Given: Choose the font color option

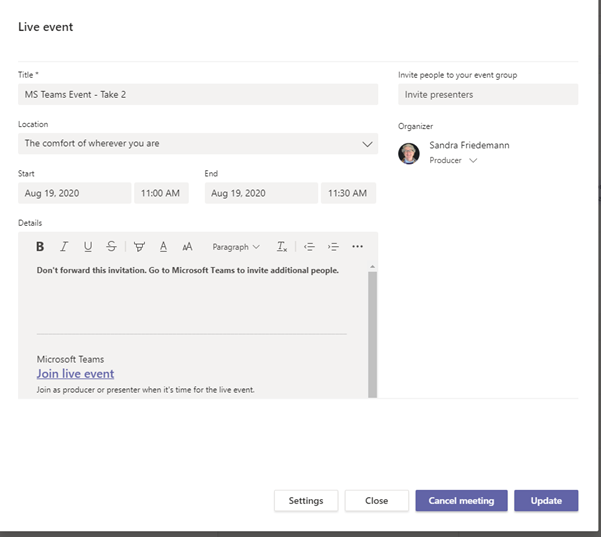Looking at the screenshot, I should click(163, 246).
